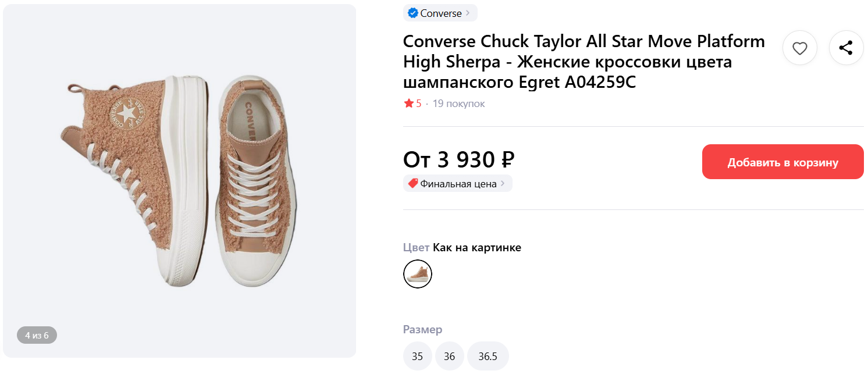Choose size 36
The width and height of the screenshot is (868, 374).
(449, 357)
